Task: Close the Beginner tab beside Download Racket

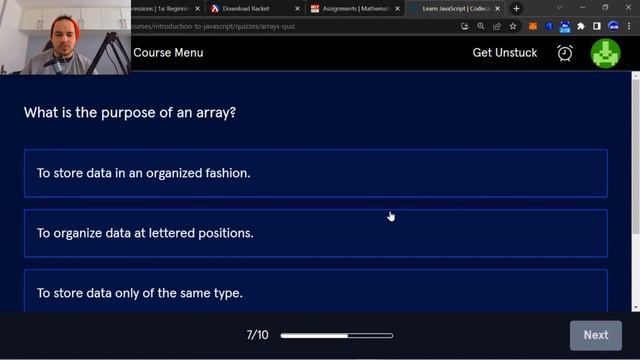Action: pos(198,9)
